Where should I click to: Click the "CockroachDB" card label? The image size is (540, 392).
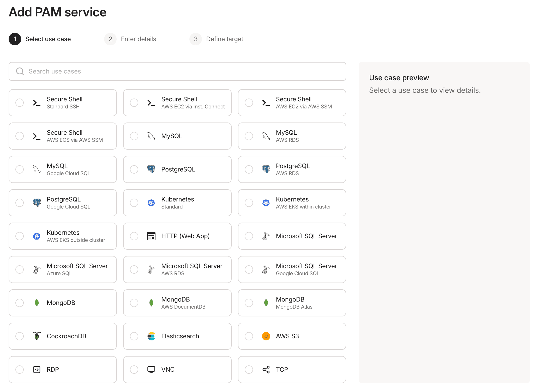coord(67,336)
